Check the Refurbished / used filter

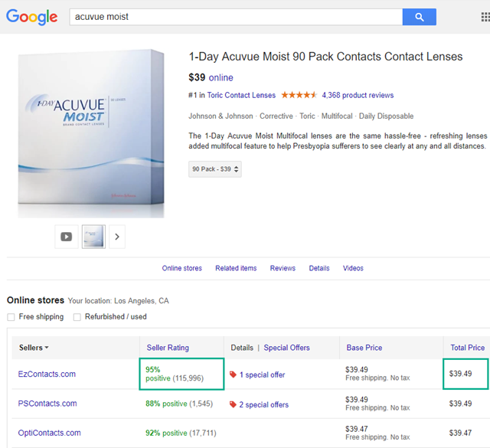pyautogui.click(x=77, y=317)
